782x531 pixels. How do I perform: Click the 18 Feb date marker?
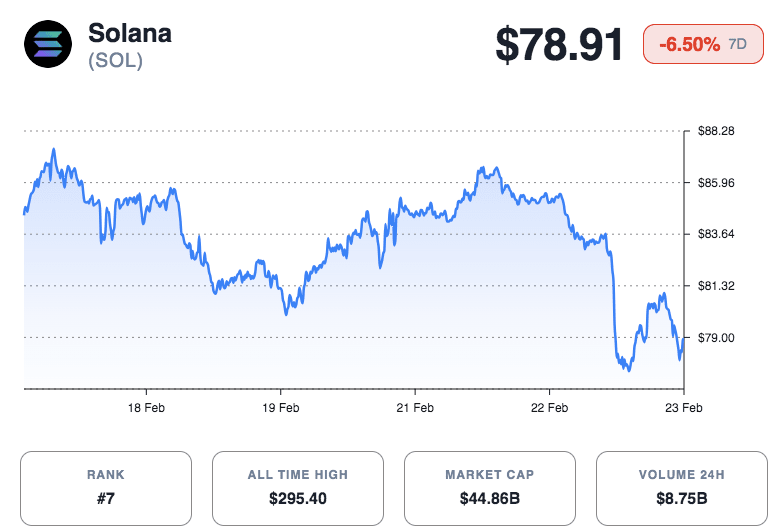[146, 408]
